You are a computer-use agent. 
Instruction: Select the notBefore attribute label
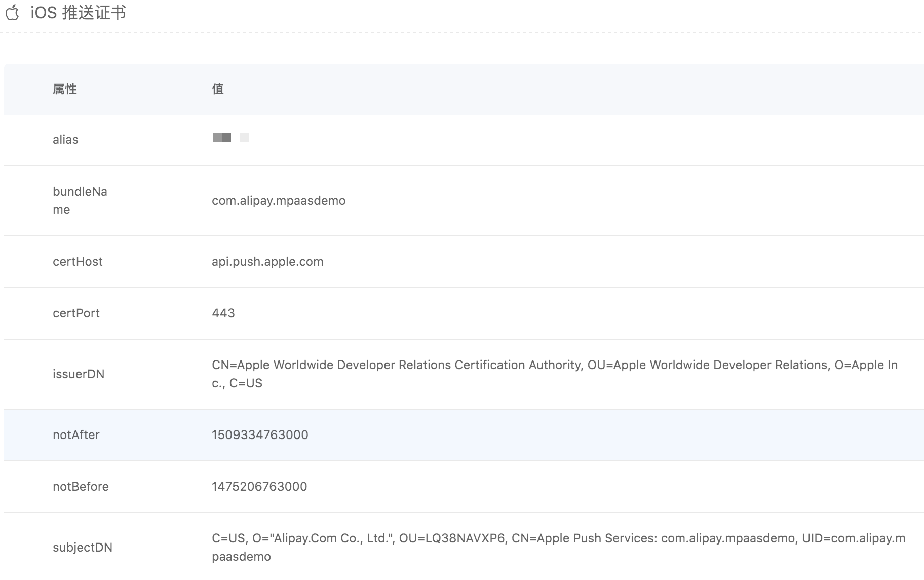point(81,487)
